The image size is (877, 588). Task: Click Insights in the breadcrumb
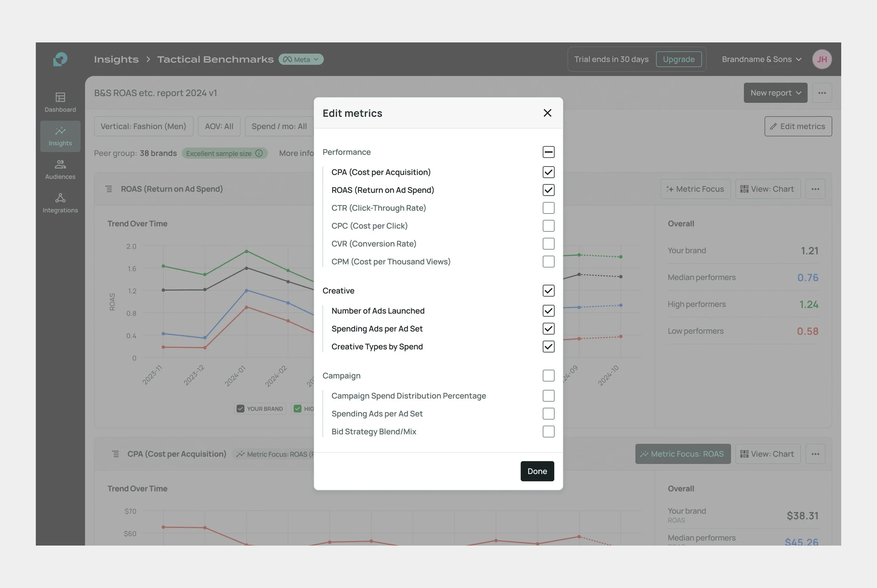(x=116, y=59)
